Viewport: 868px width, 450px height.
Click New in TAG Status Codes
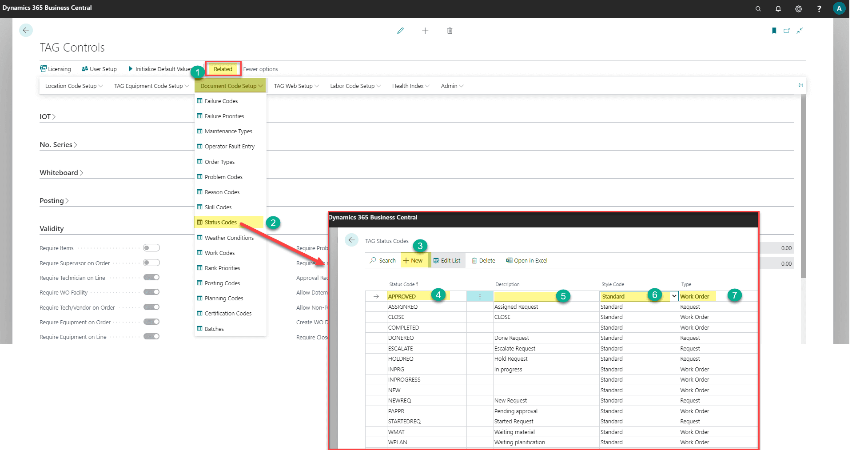tap(414, 260)
